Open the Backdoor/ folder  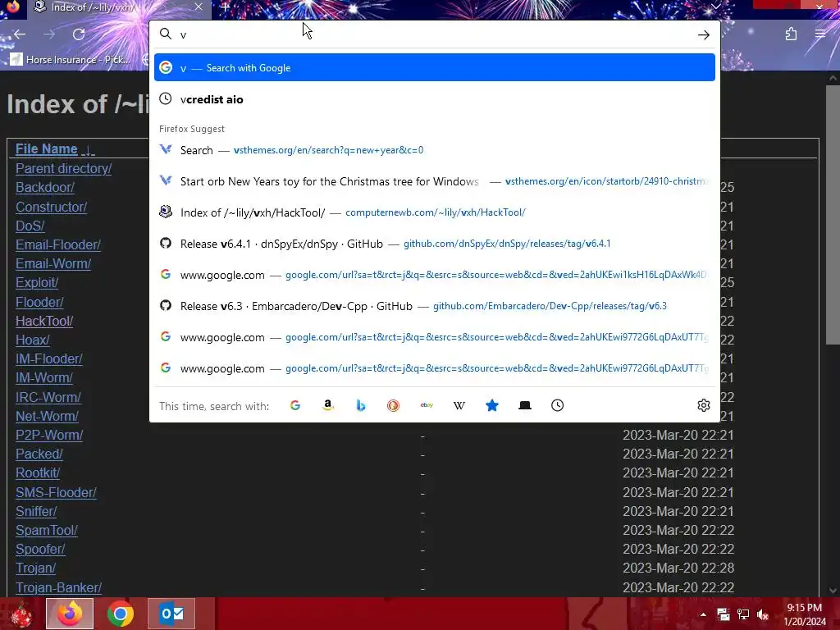pyautogui.click(x=45, y=188)
